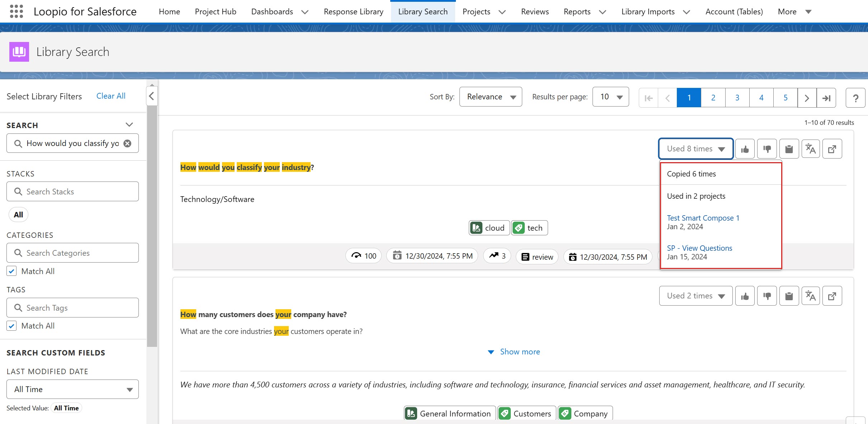
Task: Open the Results per page dropdown
Action: [610, 97]
